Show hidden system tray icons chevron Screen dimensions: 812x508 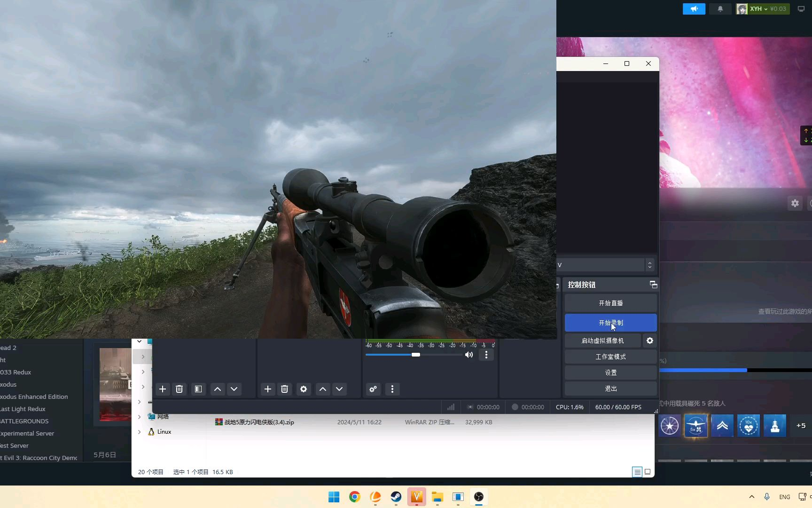[x=752, y=497]
